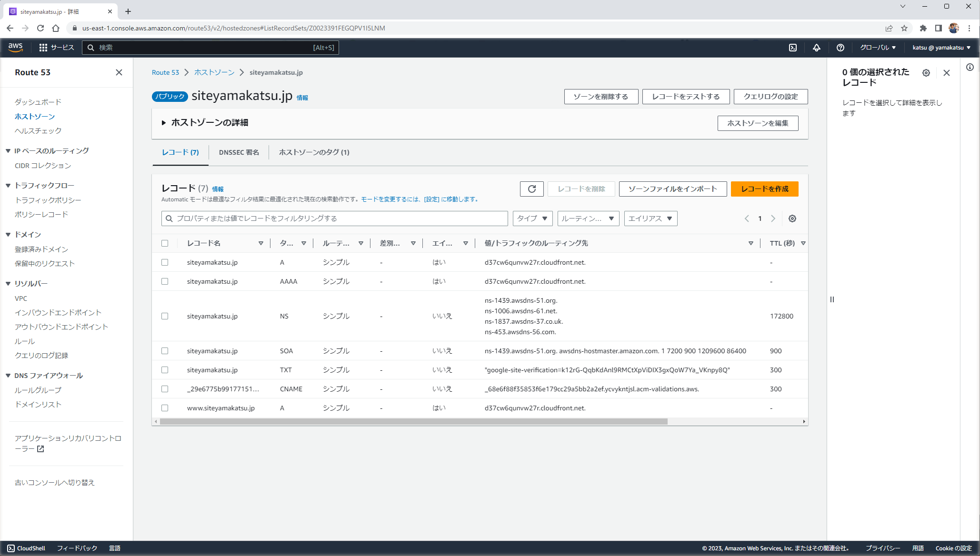Click the レコードをテストする button

(686, 97)
